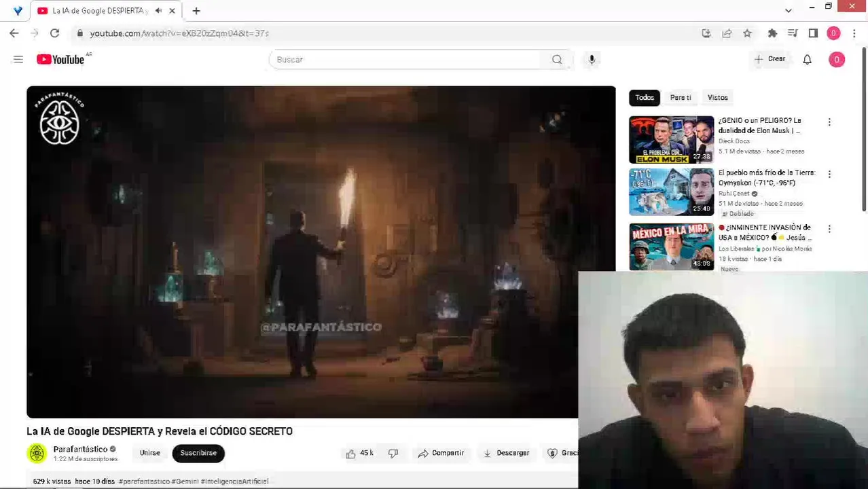Open title El pueblo más frío
Screen dimensions: 868x489
[767, 178]
